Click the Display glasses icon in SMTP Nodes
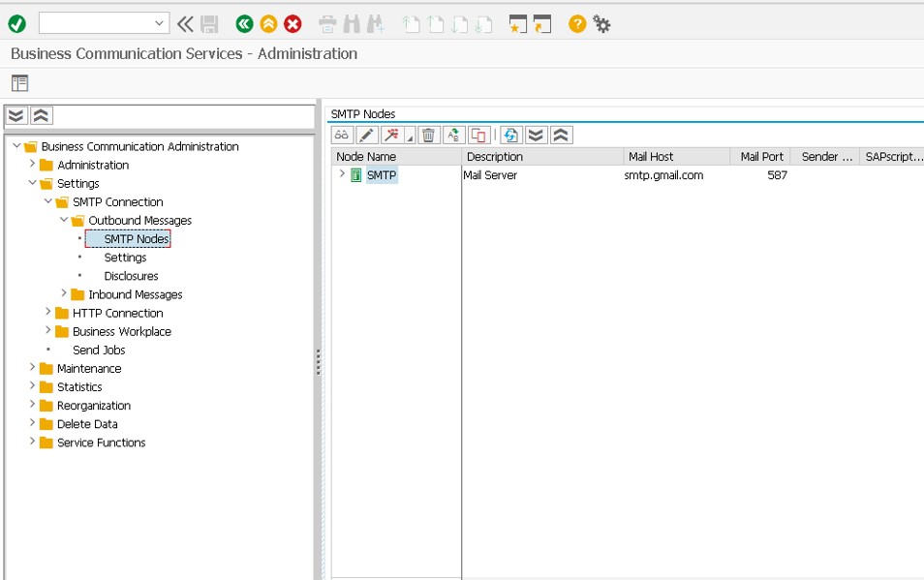The height and width of the screenshot is (580, 924). tap(342, 136)
